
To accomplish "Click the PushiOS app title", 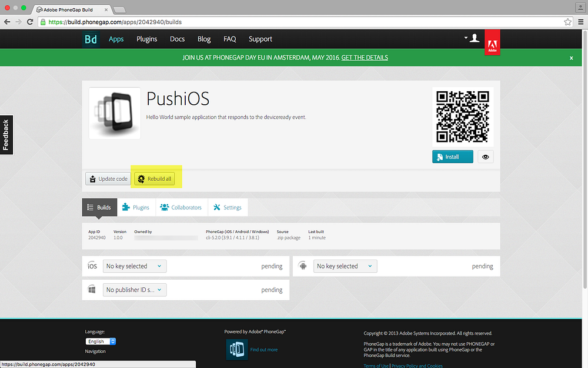I will (178, 99).
